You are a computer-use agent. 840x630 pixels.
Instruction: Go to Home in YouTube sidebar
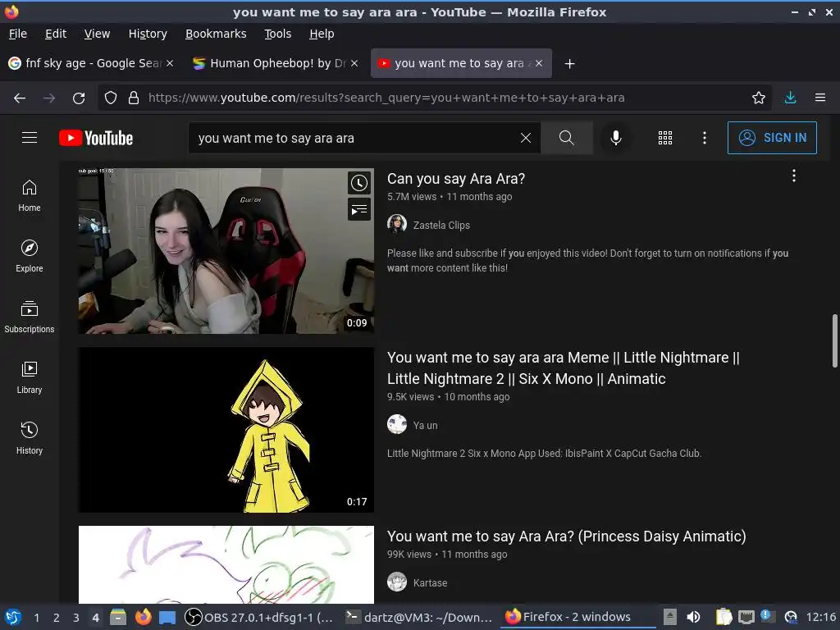click(30, 195)
